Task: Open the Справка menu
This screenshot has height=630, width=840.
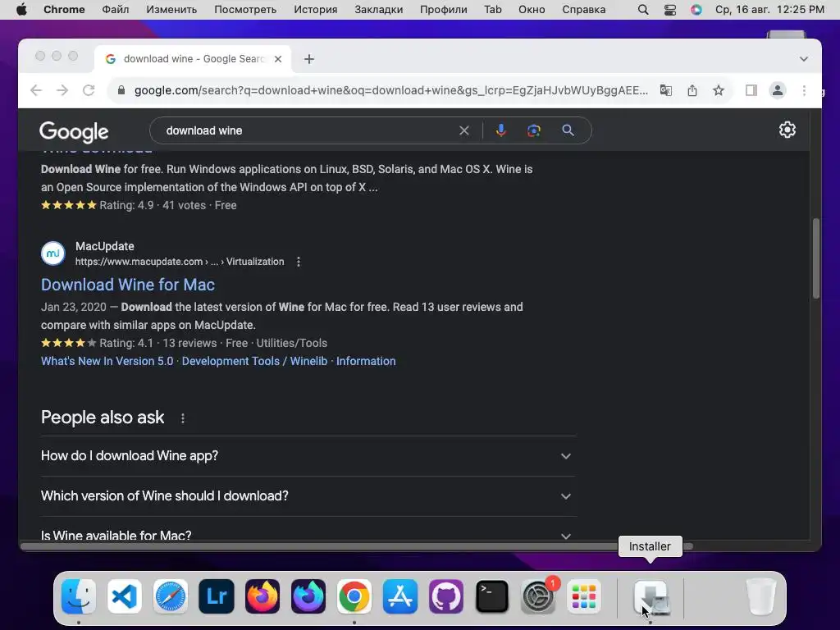Action: coord(583,10)
